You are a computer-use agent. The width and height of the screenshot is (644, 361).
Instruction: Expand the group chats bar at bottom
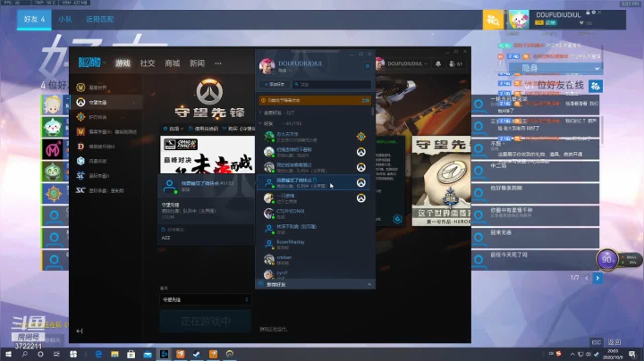pos(315,284)
